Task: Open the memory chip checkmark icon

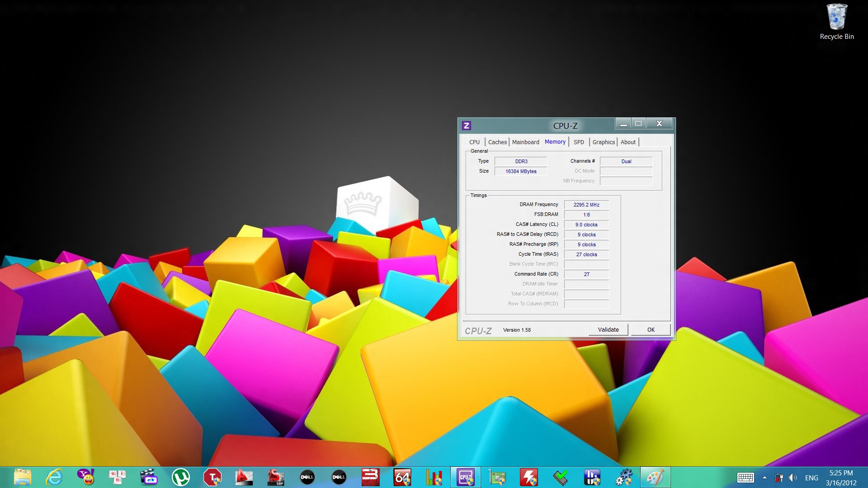Action: coord(561,477)
